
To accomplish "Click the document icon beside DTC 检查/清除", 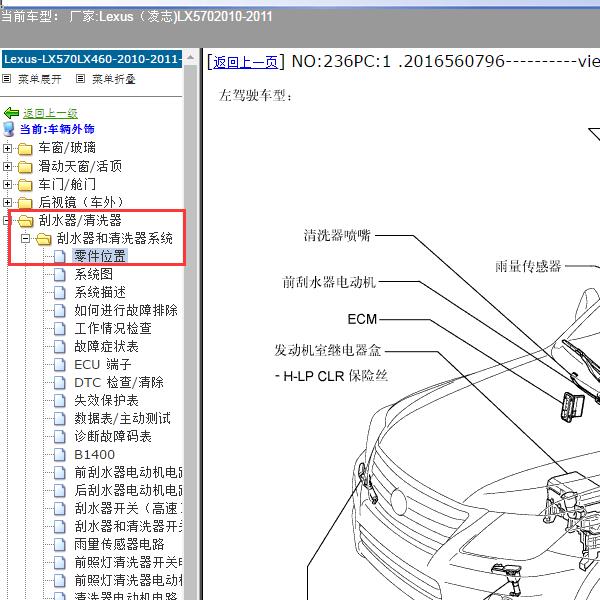I will tap(60, 383).
